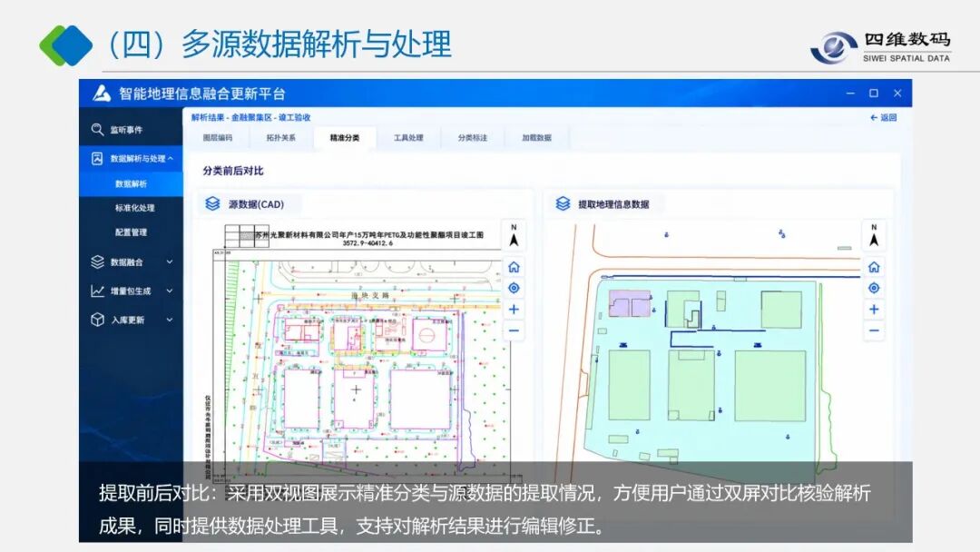The height and width of the screenshot is (552, 980).
Task: Click the 数据解析与处理 sidebar icon
Action: [97, 159]
